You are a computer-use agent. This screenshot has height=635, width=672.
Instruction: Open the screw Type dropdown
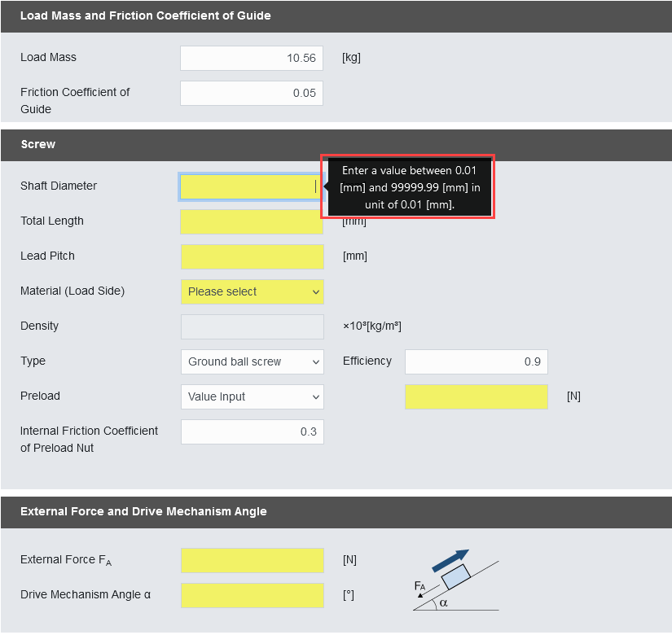[x=252, y=361]
